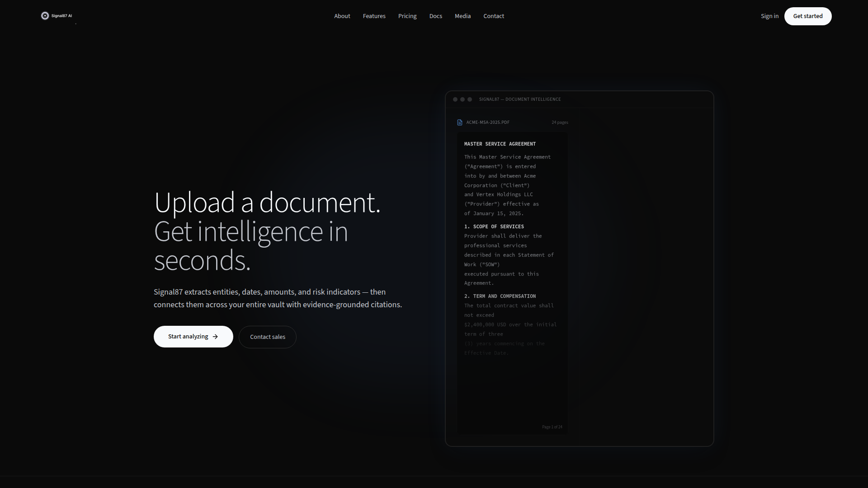Go to the Features page
Screen dimensions: 868x488
click(374, 16)
